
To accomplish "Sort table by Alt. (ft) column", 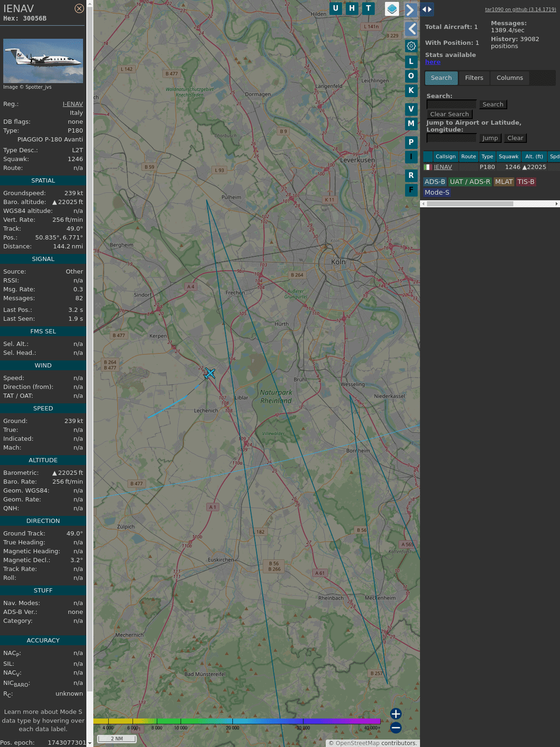I will click(x=534, y=157).
